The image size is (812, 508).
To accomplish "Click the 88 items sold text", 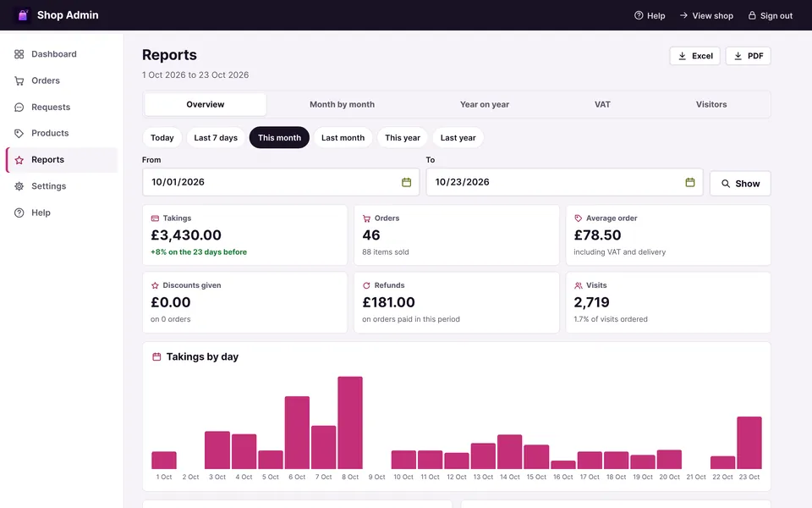I will point(386,252).
